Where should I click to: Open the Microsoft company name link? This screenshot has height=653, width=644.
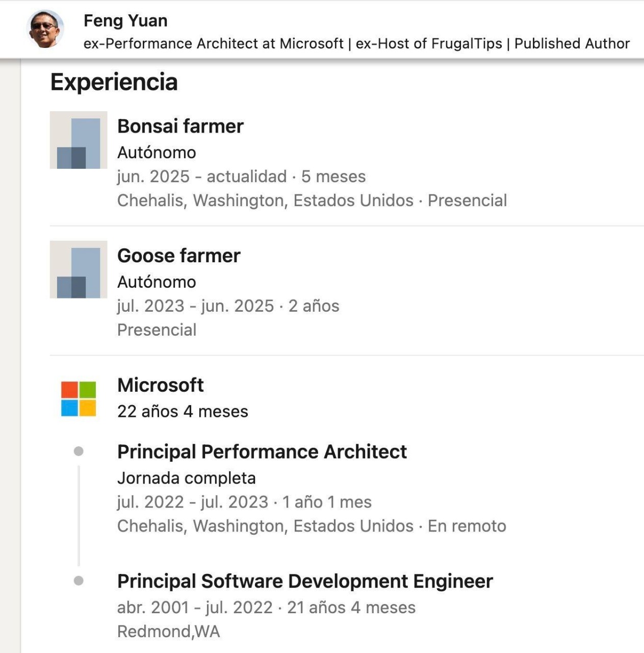point(160,385)
